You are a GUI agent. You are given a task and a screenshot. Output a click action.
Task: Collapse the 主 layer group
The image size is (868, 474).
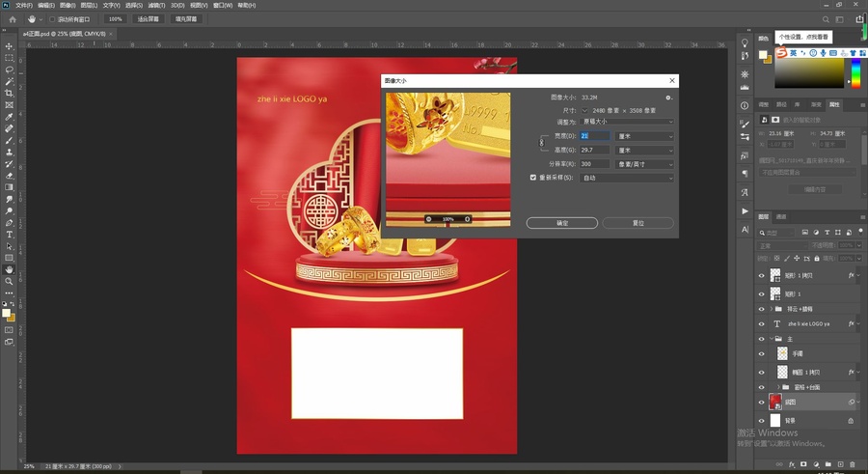[772, 339]
